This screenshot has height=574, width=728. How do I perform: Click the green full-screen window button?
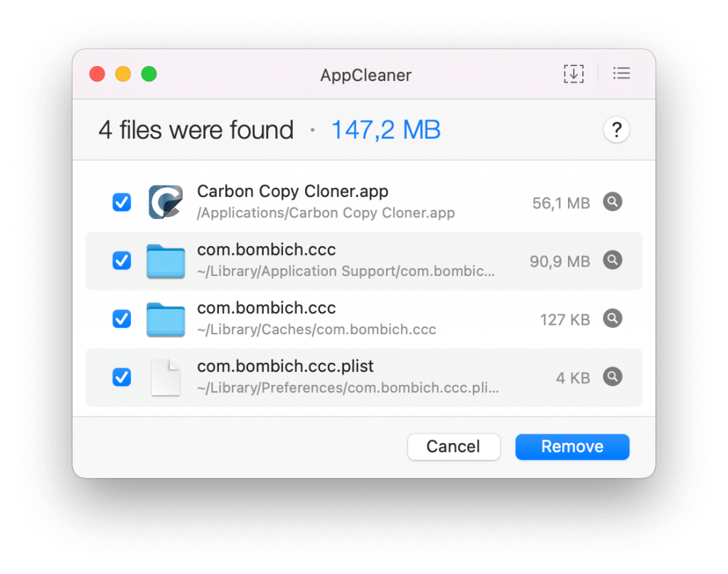pyautogui.click(x=149, y=75)
